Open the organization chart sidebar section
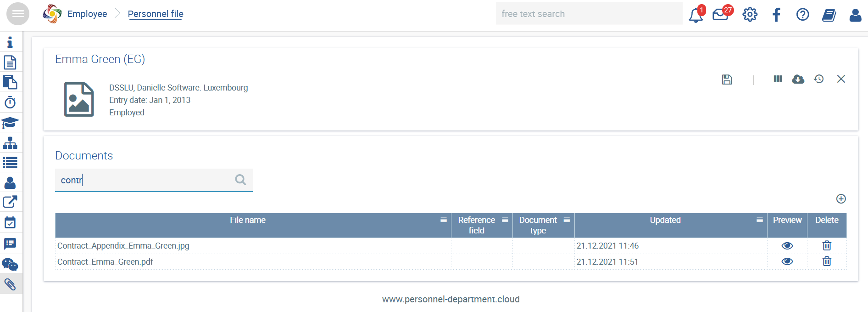This screenshot has height=312, width=868. [x=10, y=143]
